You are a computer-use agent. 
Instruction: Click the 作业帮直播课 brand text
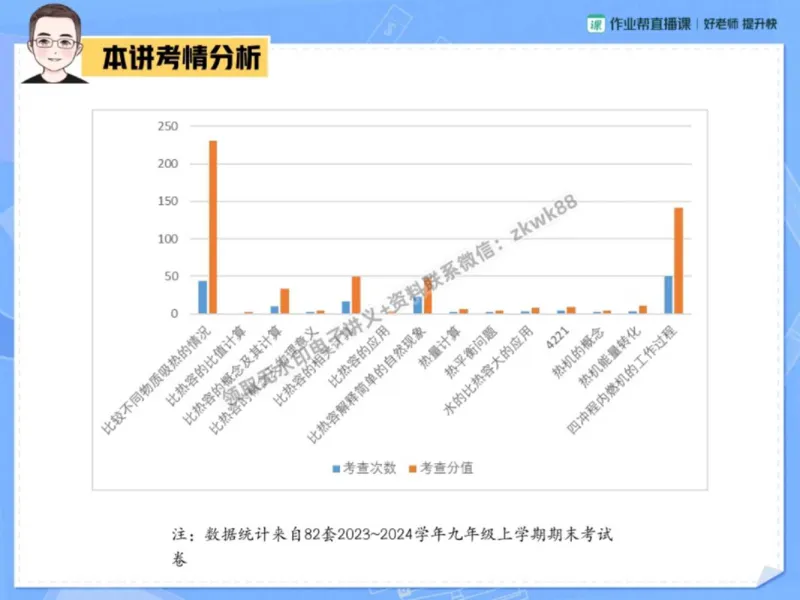tap(650, 24)
